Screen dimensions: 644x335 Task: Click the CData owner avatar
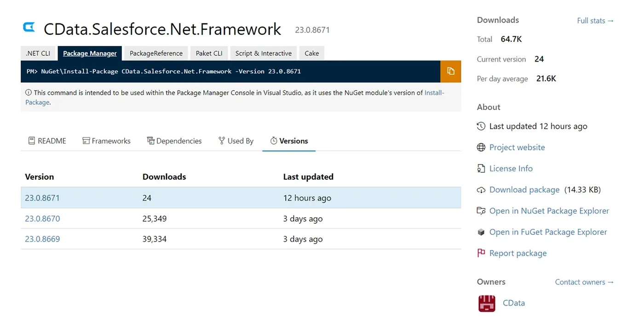pyautogui.click(x=486, y=303)
